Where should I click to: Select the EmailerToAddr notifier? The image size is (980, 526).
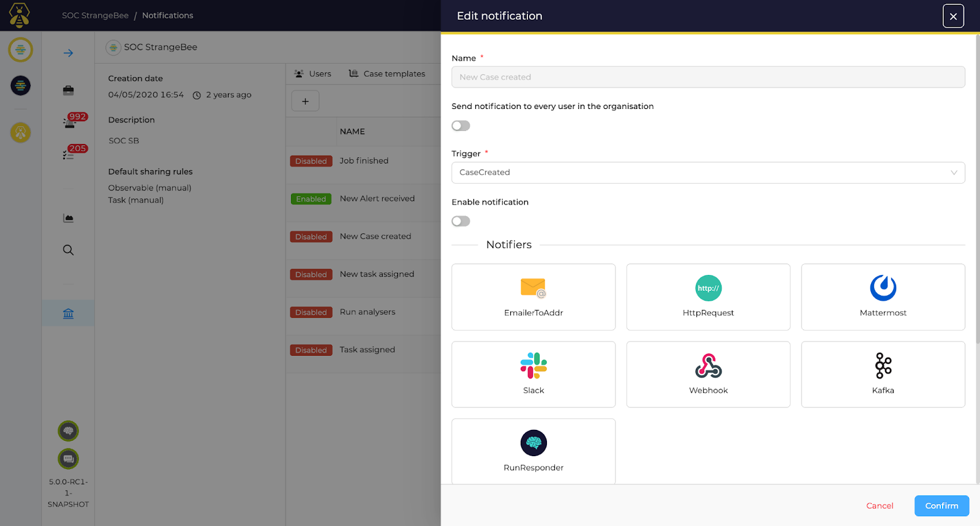[x=533, y=297]
